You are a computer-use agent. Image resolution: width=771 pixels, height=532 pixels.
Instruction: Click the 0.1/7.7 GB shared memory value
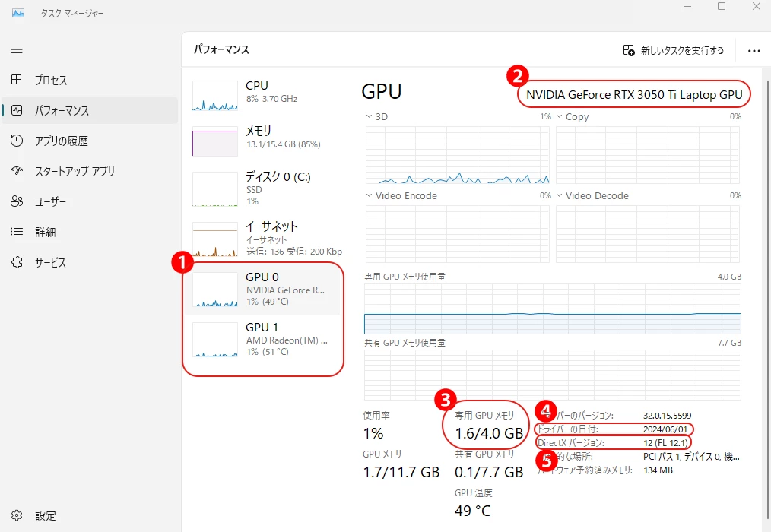tap(489, 472)
